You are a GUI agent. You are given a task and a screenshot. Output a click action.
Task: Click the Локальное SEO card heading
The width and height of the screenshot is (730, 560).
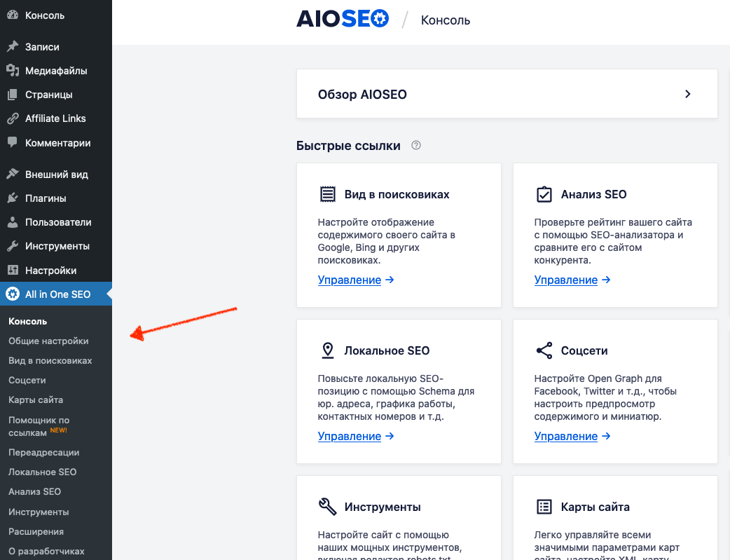(x=387, y=350)
